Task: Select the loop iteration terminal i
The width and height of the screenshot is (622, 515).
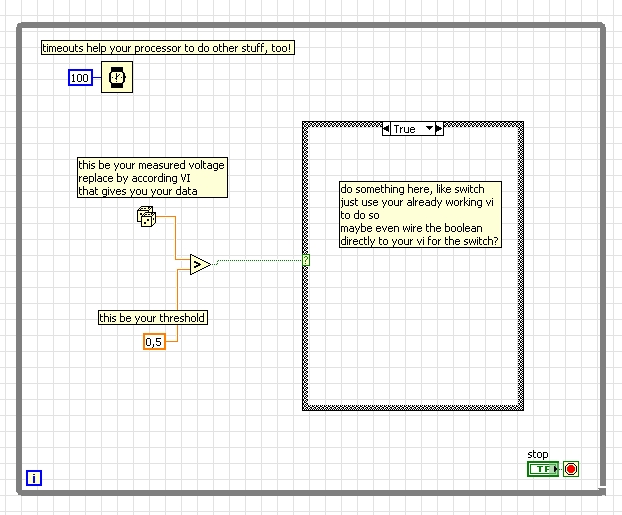Action: pos(34,478)
